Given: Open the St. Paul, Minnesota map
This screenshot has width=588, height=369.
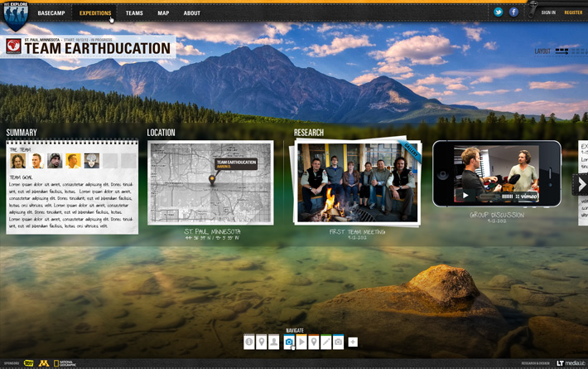Looking at the screenshot, I should point(210,182).
